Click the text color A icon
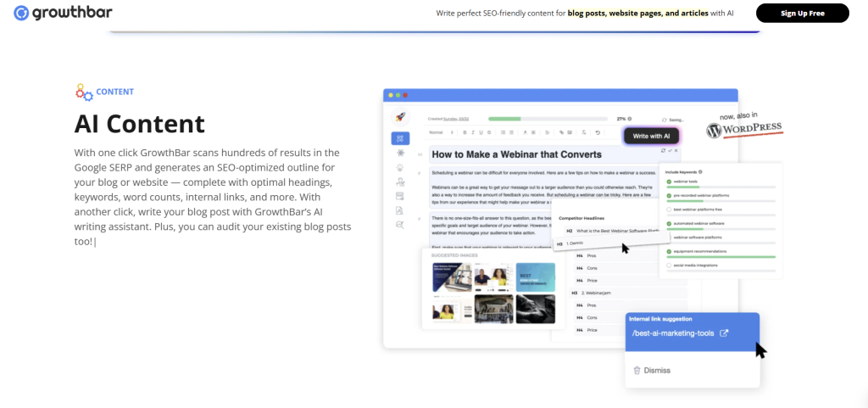Image resolution: width=868 pixels, height=408 pixels. (x=526, y=132)
